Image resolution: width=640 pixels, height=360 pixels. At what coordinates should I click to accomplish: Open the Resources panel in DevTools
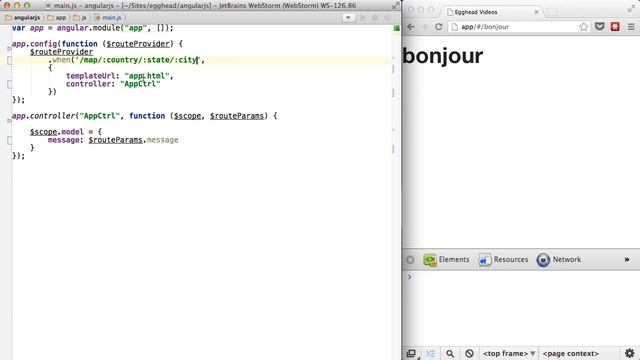tap(503, 260)
